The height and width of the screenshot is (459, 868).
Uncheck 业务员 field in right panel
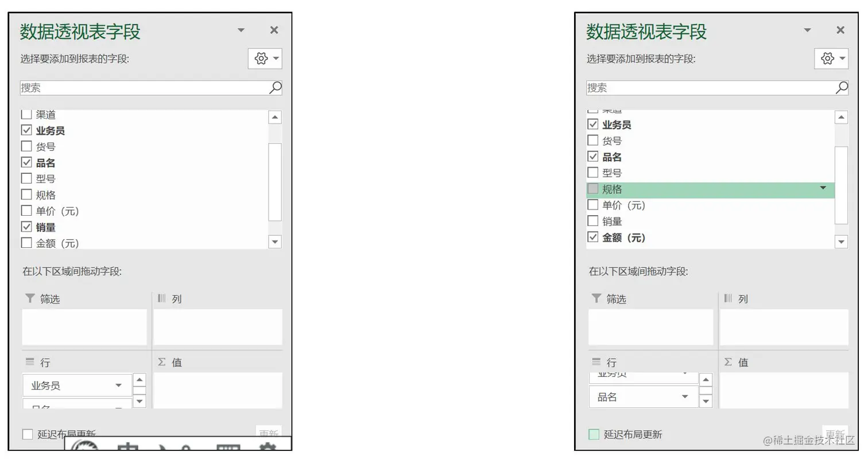pyautogui.click(x=593, y=125)
